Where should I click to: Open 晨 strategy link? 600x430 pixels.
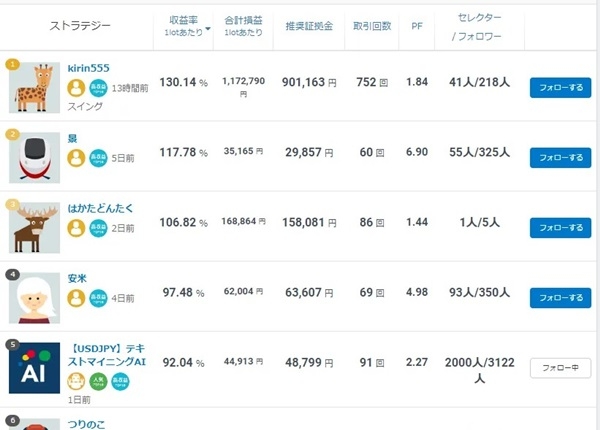[x=72, y=138]
